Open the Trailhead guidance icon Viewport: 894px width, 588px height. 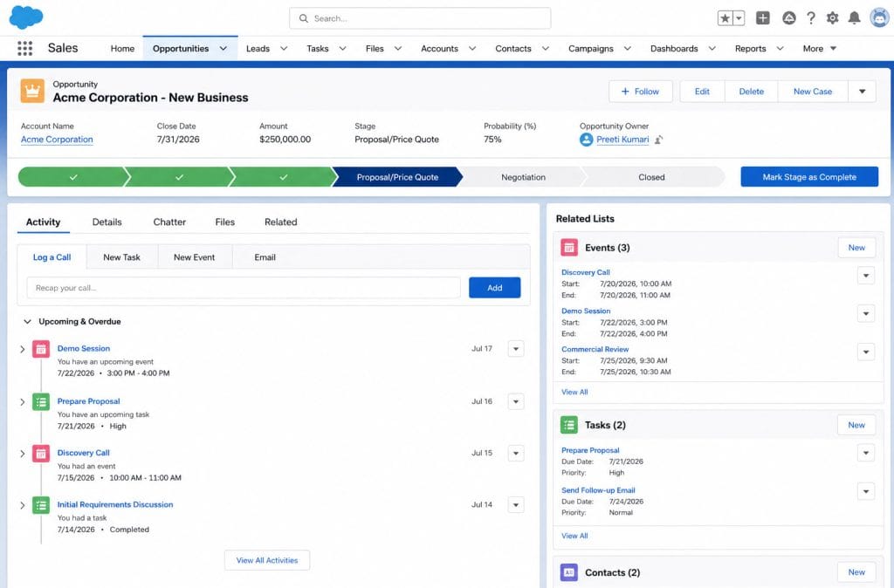[x=789, y=18]
